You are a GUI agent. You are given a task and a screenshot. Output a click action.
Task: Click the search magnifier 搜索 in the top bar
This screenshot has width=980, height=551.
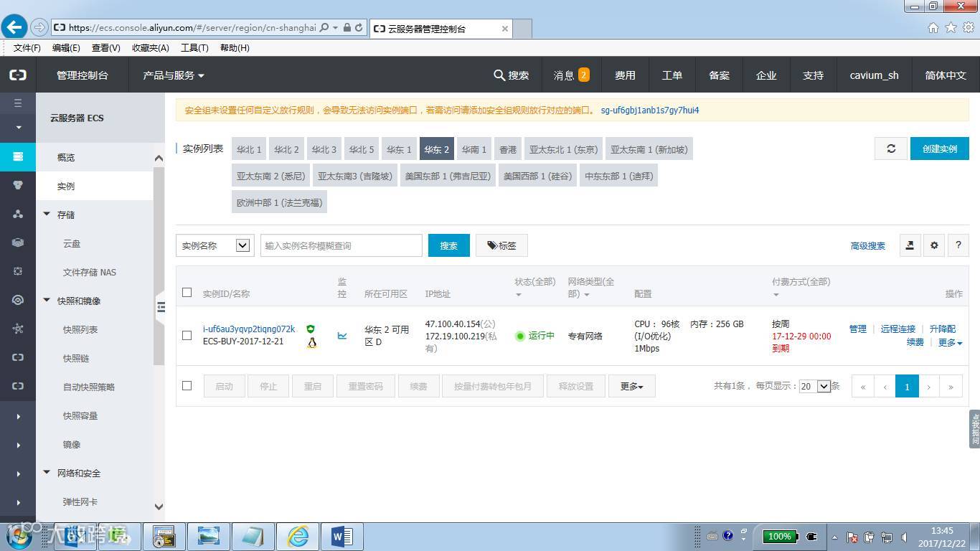[512, 75]
